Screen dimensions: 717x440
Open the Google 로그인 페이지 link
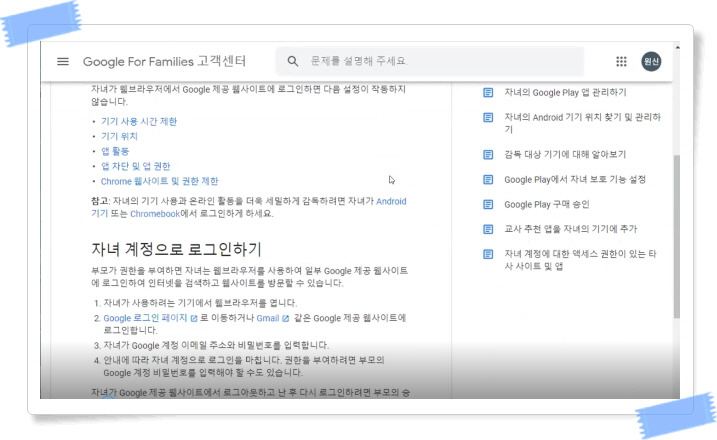145,318
